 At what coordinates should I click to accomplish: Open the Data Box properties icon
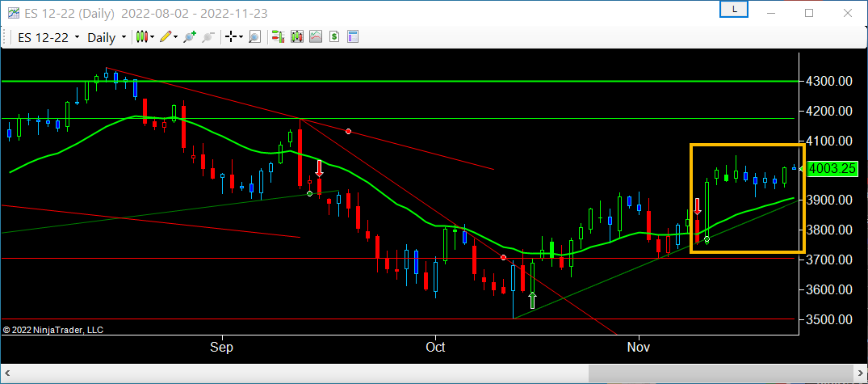coord(353,37)
